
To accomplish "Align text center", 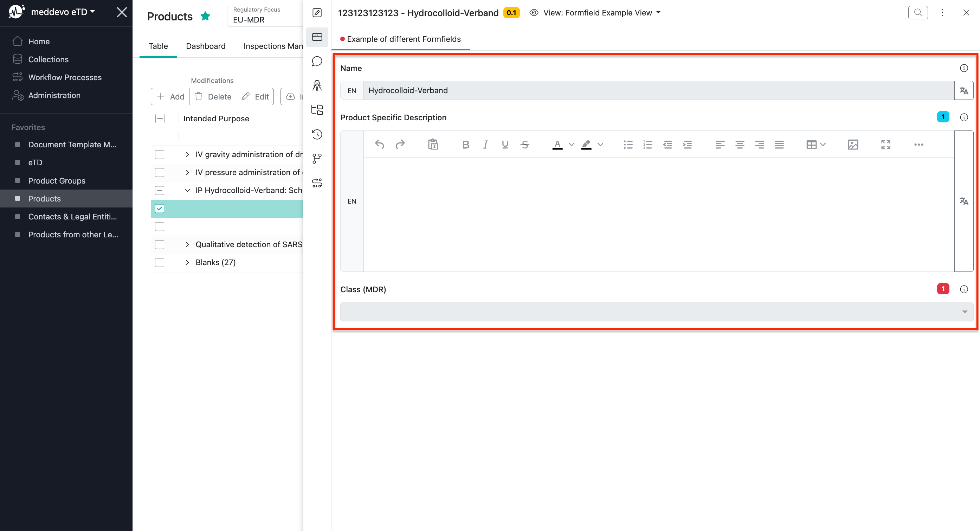I will 740,145.
